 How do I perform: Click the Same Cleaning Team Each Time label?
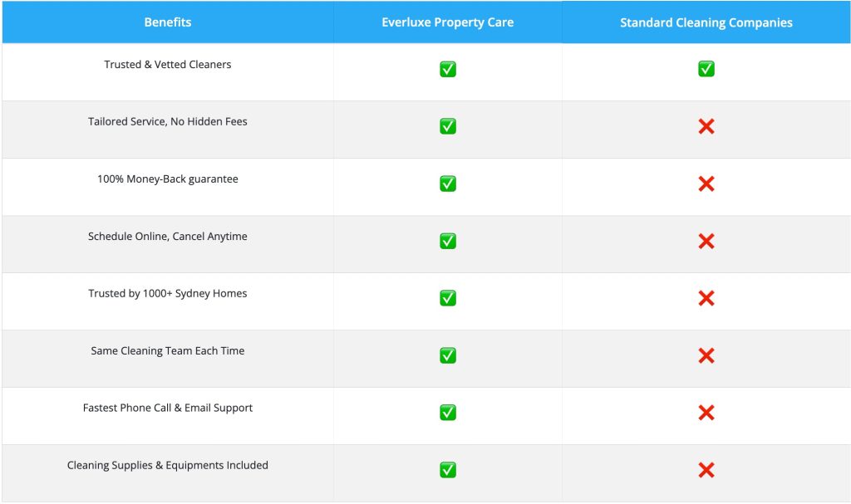(x=168, y=350)
